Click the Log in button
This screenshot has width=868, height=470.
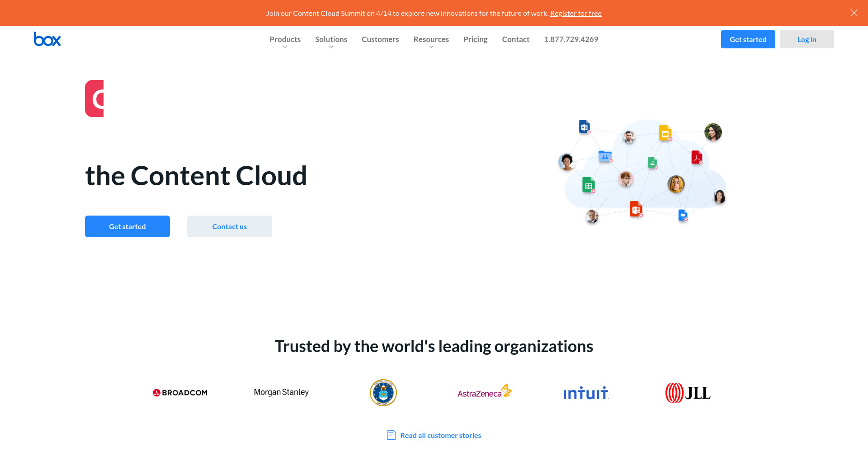pos(807,39)
